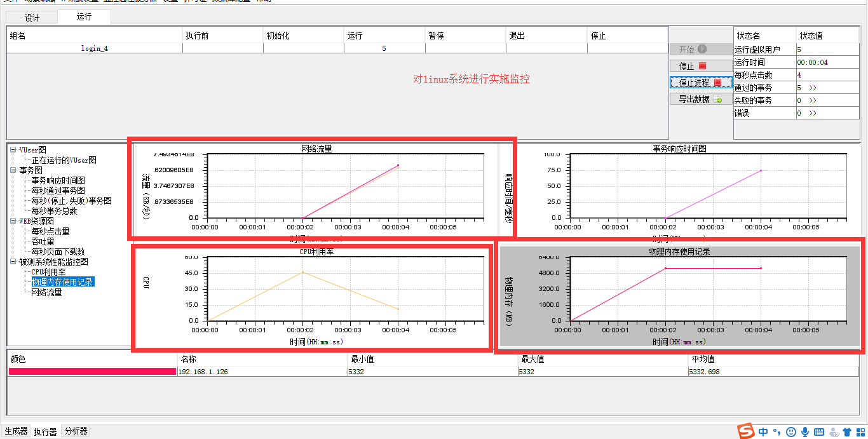
Task: Collapse the WEB资源图 tree node
Action: point(13,221)
